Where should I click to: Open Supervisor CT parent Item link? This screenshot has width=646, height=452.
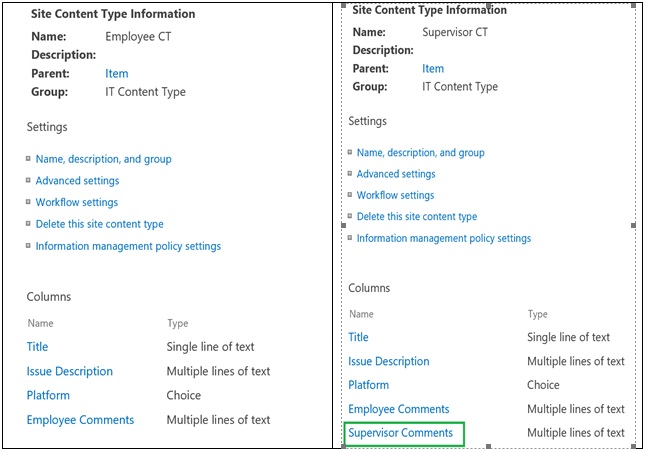pos(433,69)
